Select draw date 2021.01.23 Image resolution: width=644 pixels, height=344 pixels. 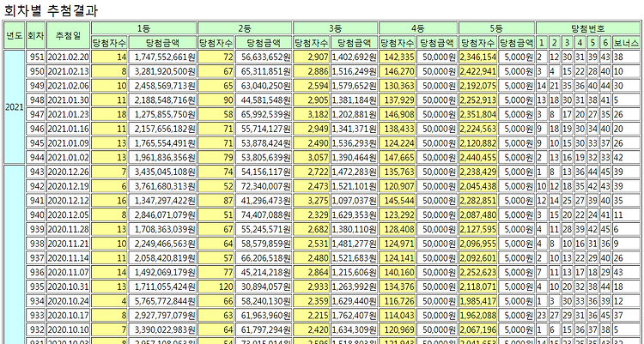[x=68, y=115]
